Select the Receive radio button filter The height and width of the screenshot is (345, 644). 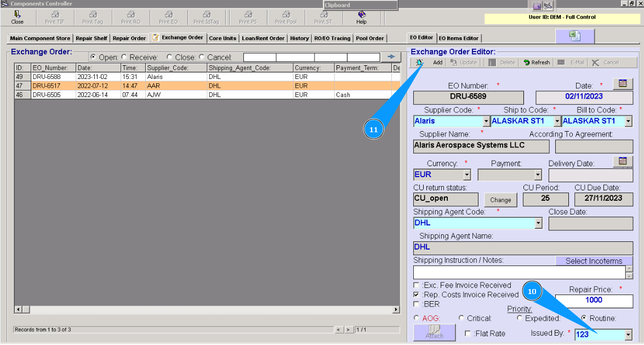point(124,56)
